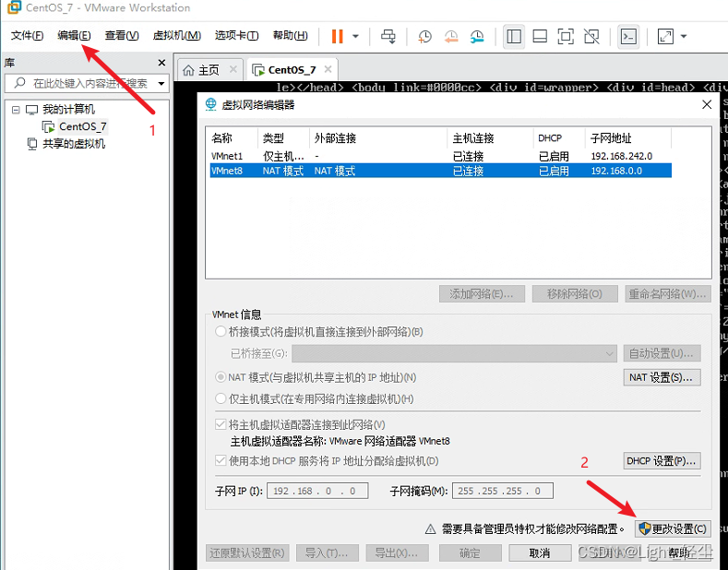Open the power options dropdown arrow

tap(355, 36)
